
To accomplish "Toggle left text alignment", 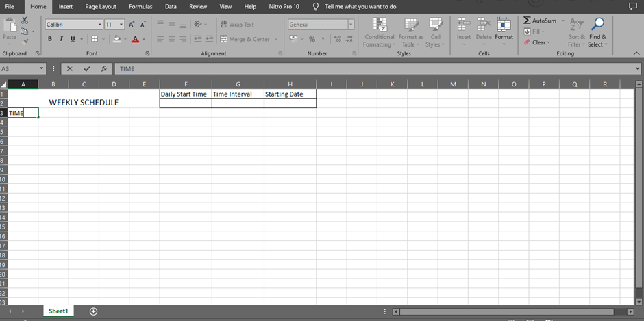I will tap(160, 39).
